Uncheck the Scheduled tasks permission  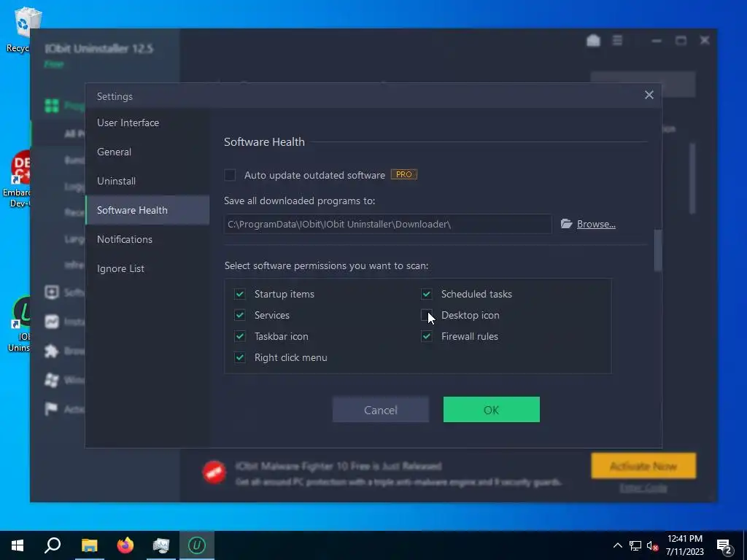pos(426,294)
